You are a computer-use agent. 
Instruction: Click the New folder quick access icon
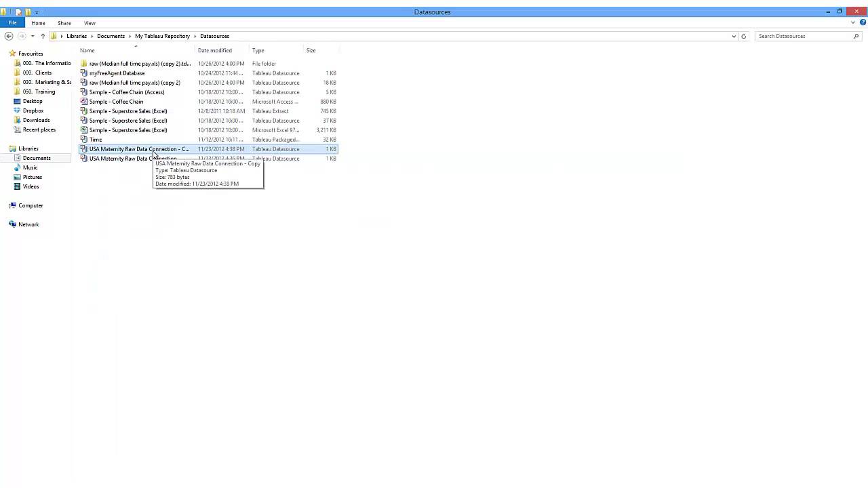point(28,12)
